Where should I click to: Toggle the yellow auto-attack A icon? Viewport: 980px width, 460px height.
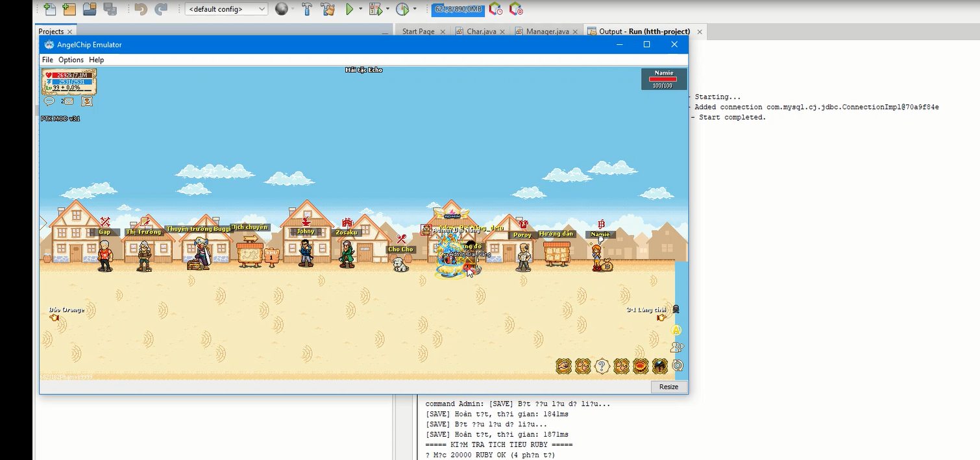coord(676,330)
